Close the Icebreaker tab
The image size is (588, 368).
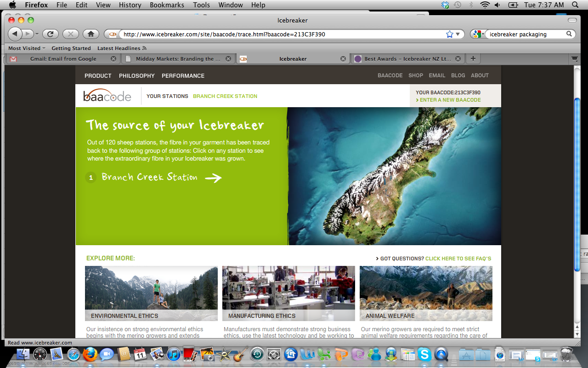pos(343,58)
